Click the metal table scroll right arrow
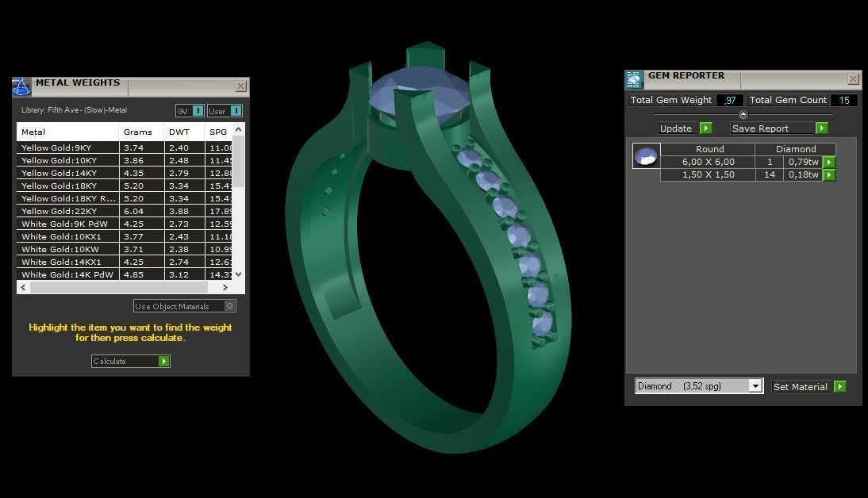868x498 pixels. 225,287
